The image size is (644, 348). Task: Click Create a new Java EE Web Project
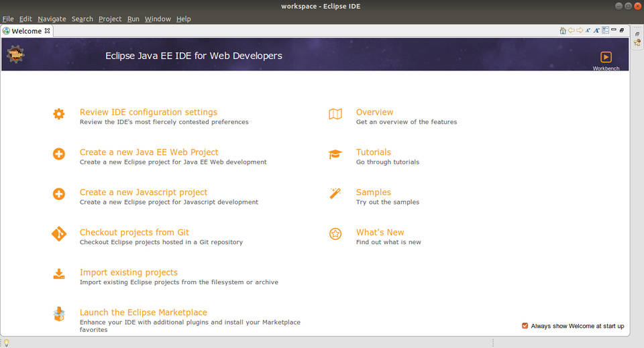click(149, 152)
